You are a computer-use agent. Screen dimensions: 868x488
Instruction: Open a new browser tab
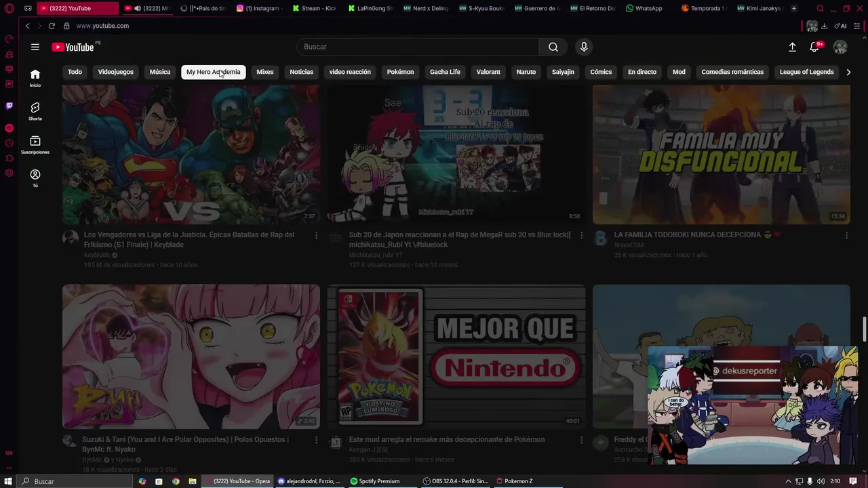[x=794, y=9]
